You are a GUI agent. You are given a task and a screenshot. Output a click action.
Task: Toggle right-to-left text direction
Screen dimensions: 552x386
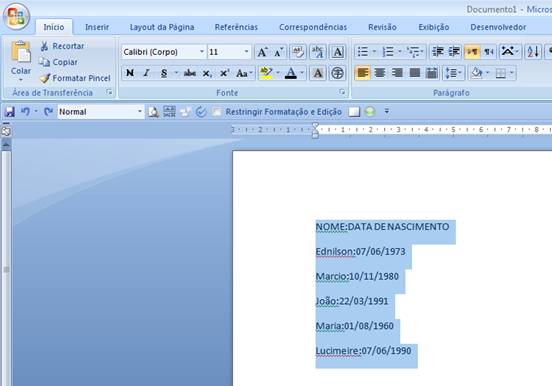pyautogui.click(x=489, y=52)
